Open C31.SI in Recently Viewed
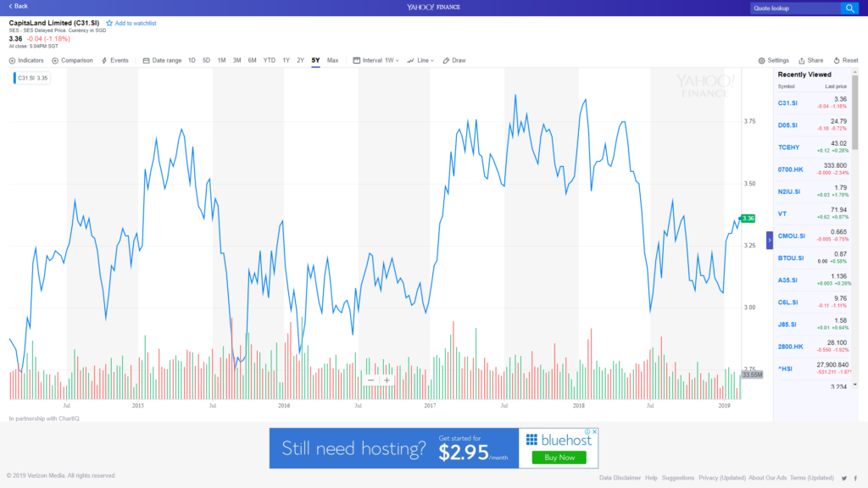The height and width of the screenshot is (488, 868). 787,103
